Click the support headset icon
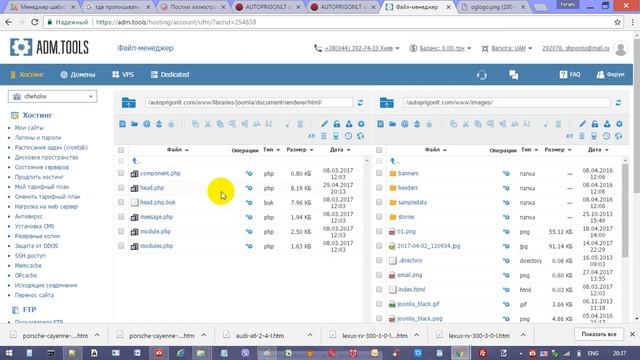The height and width of the screenshot is (360, 640). click(x=482, y=75)
